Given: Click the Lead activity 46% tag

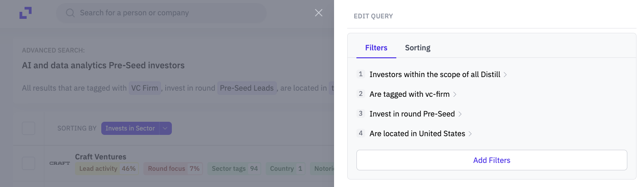Looking at the screenshot, I should coord(107,169).
